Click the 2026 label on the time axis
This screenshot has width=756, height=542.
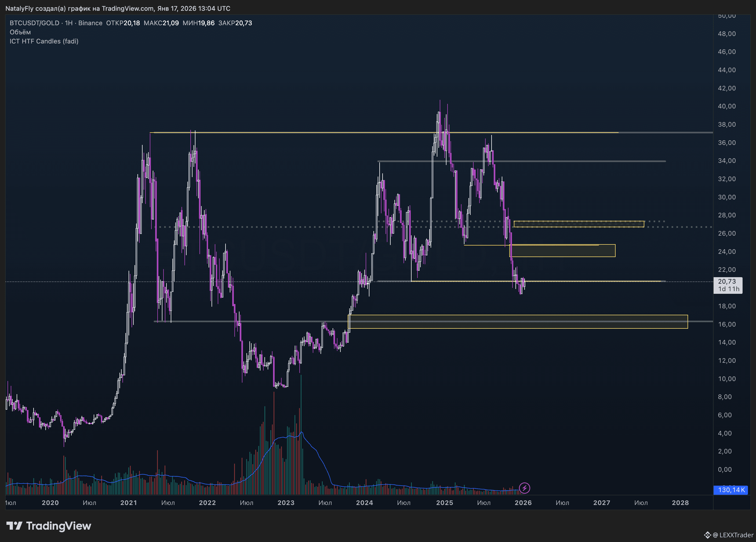(x=523, y=503)
